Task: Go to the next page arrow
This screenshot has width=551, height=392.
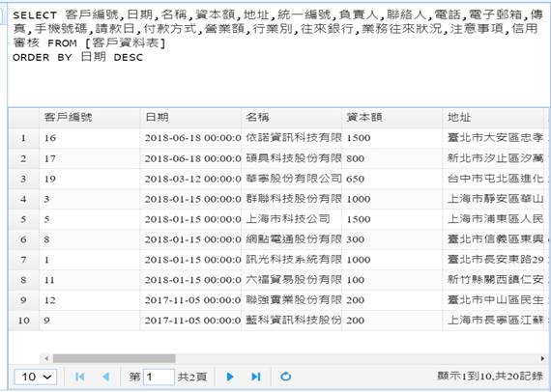Action: click(230, 377)
